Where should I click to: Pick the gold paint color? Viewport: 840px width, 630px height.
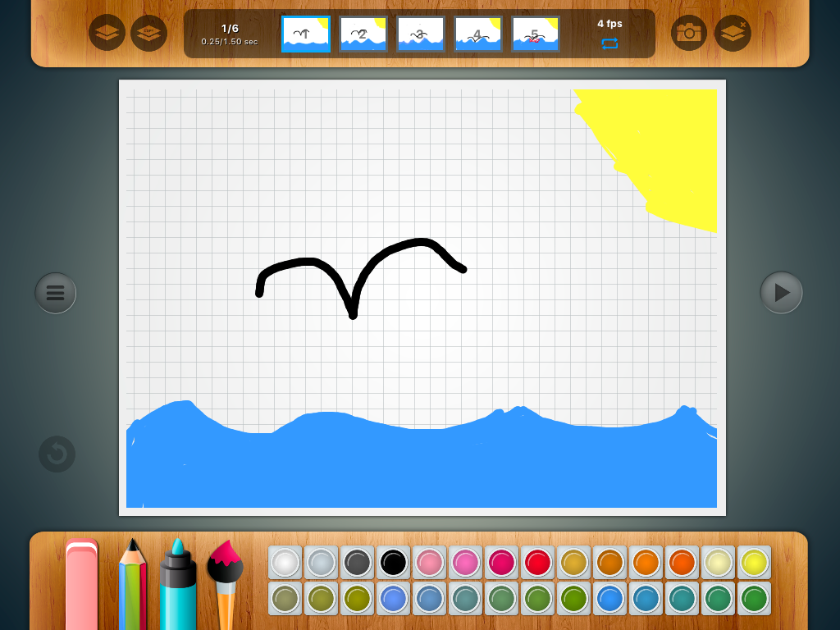coord(573,563)
